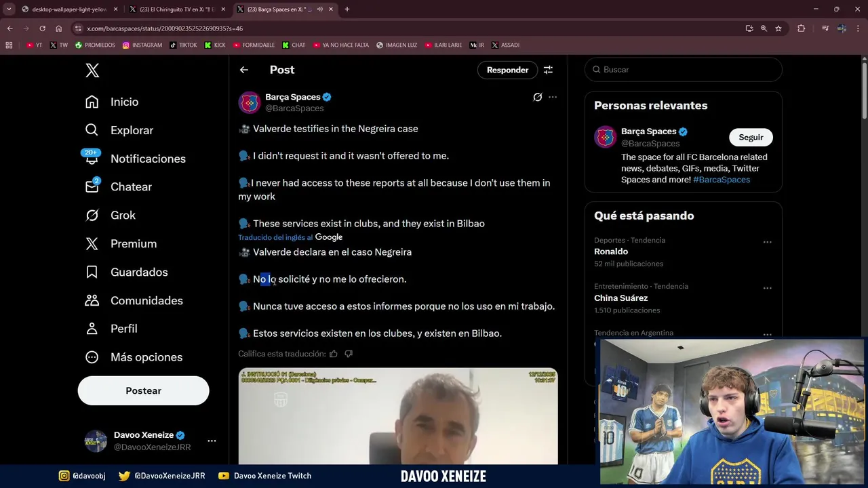
Task: Click Barça Spaces name in Personas relevantes
Action: 649,131
